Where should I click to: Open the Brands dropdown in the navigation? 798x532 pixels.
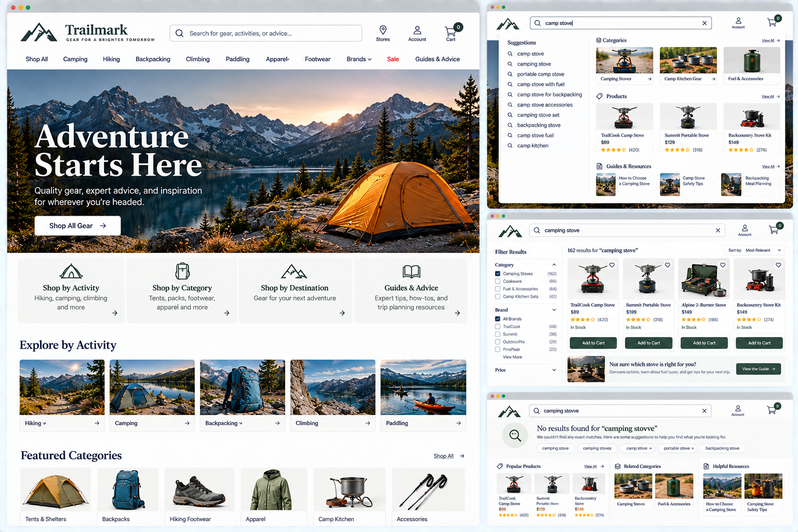point(359,59)
